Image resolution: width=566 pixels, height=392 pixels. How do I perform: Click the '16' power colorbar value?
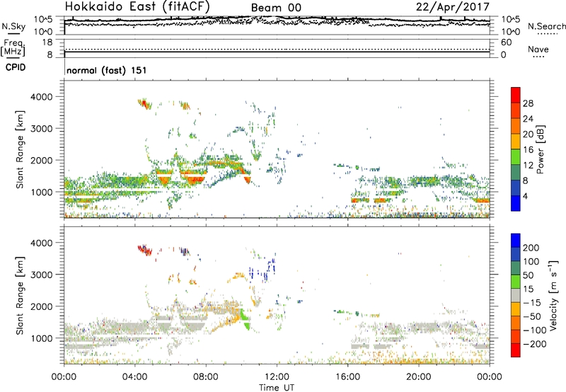click(528, 150)
